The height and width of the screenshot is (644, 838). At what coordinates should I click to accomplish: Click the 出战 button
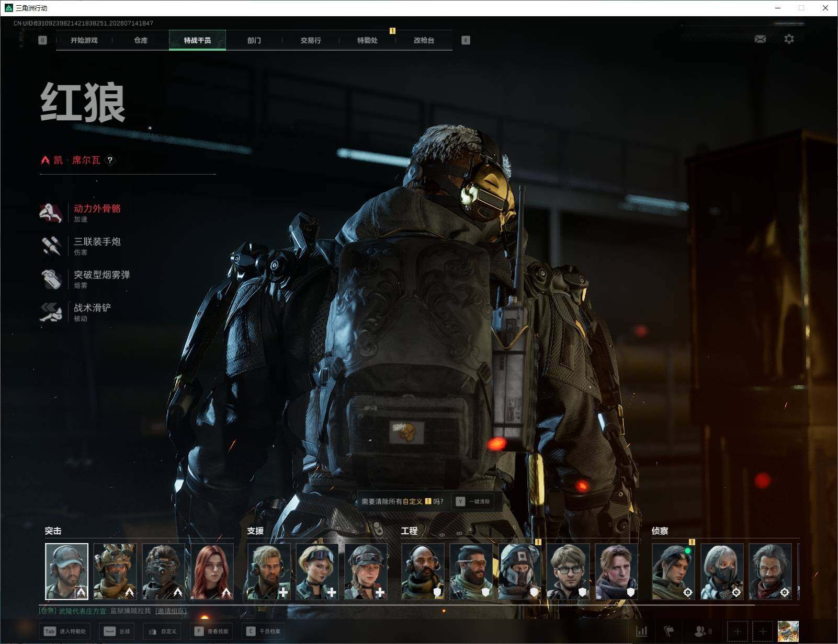(x=117, y=631)
